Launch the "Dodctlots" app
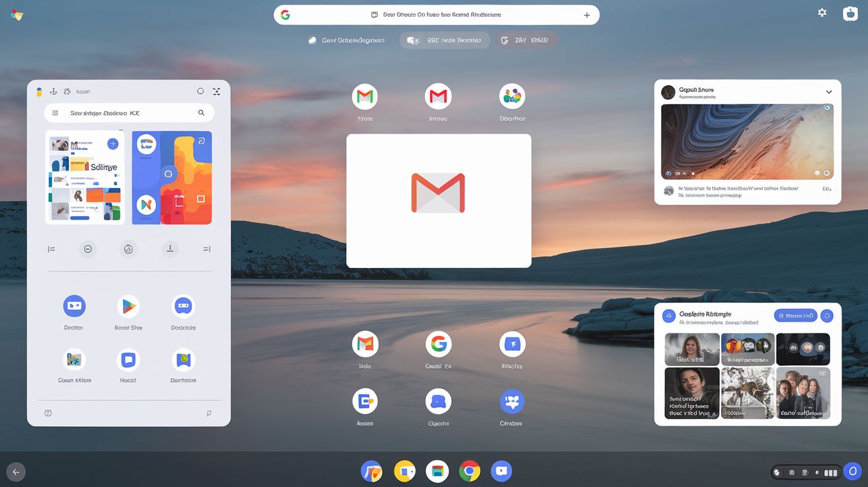The width and height of the screenshot is (868, 487). click(x=183, y=306)
